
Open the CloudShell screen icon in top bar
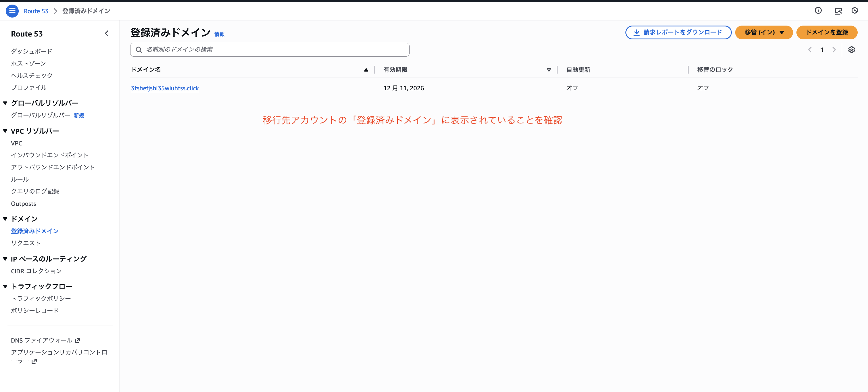[838, 11]
